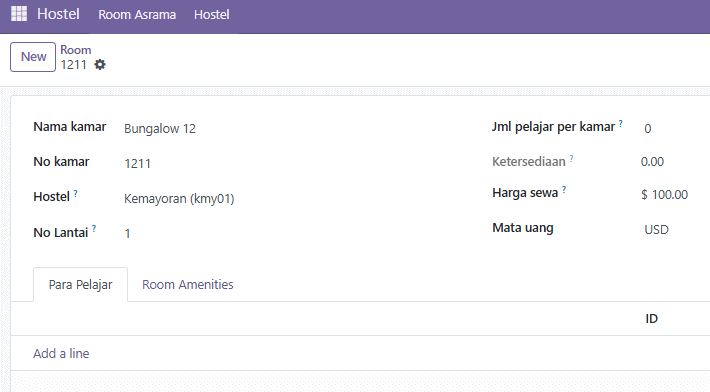Open the apps grid menu icon

click(x=19, y=14)
